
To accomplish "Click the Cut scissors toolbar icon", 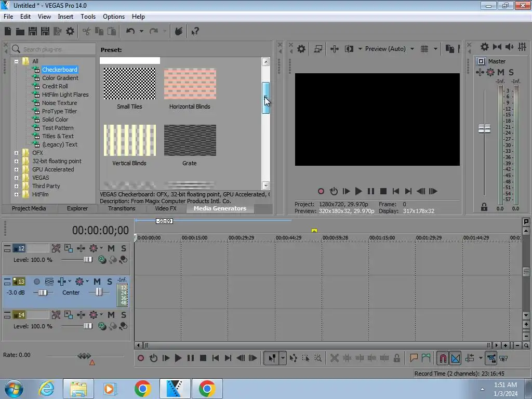I will point(87,32).
